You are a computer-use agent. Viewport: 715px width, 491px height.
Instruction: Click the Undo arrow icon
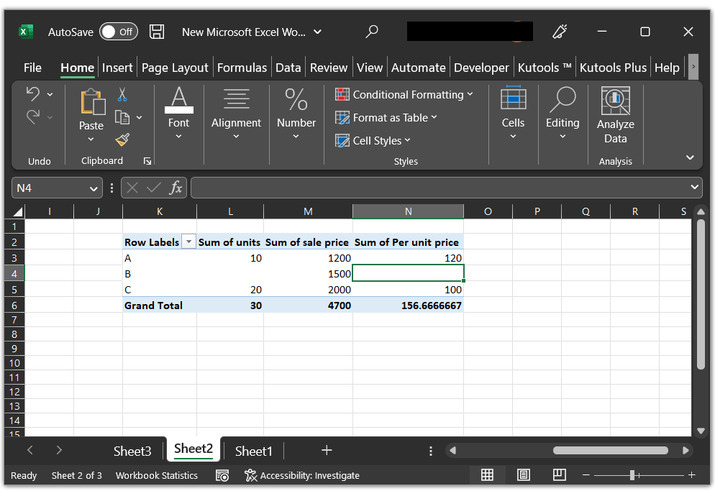[33, 94]
